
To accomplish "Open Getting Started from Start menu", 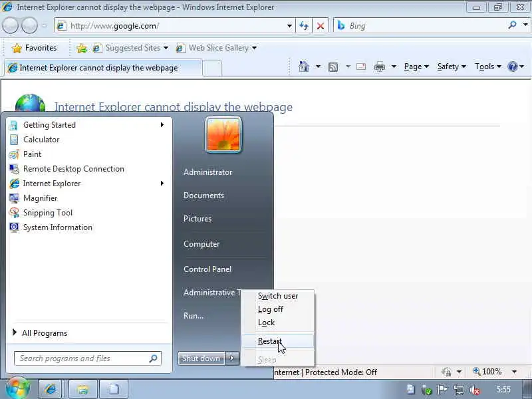I will click(x=88, y=125).
